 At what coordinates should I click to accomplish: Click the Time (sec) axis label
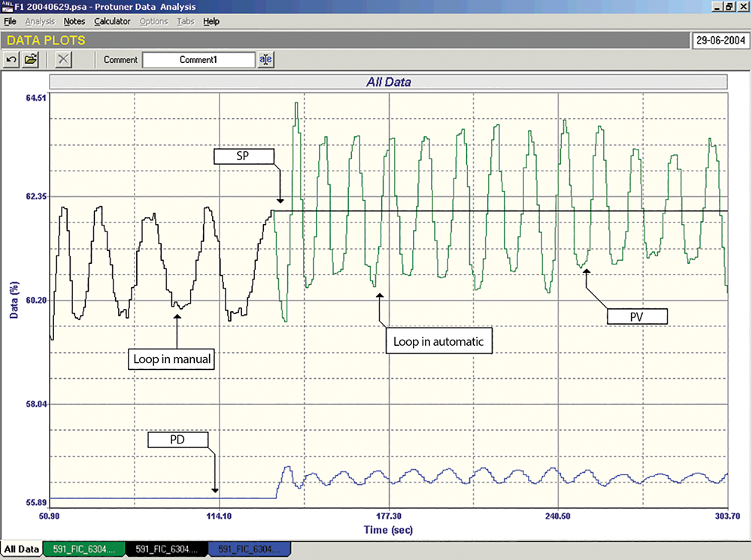coord(388,530)
